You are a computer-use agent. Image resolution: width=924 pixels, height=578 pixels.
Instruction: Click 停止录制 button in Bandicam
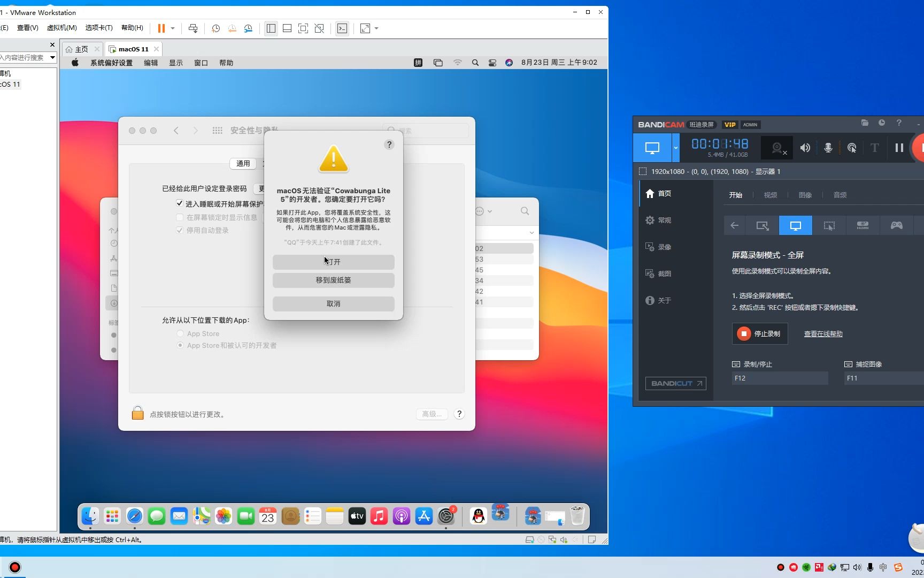tap(759, 333)
